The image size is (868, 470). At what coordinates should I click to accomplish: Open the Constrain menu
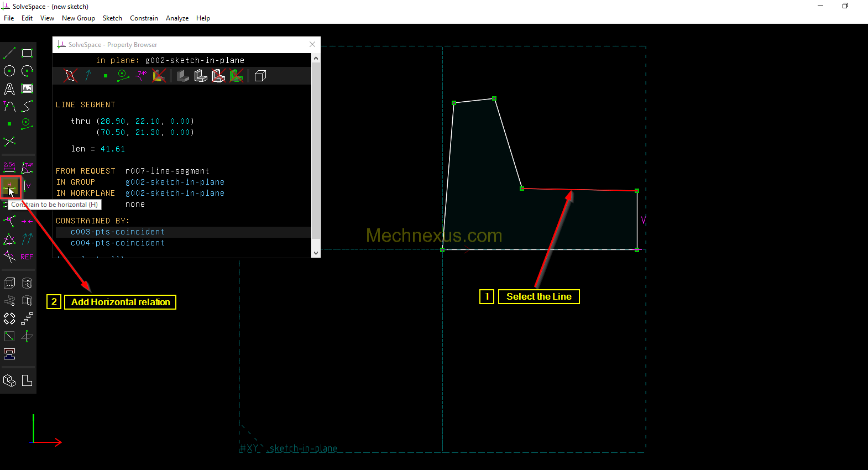[x=144, y=18]
